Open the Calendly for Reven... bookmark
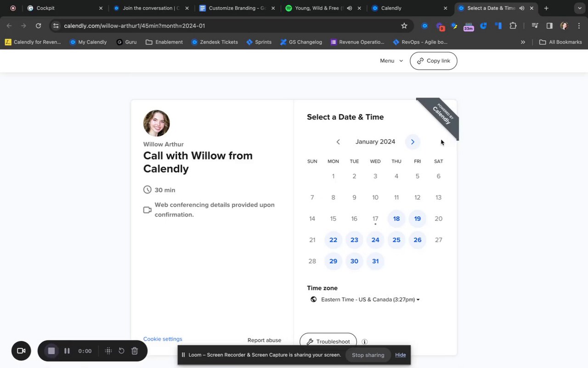 (33, 42)
